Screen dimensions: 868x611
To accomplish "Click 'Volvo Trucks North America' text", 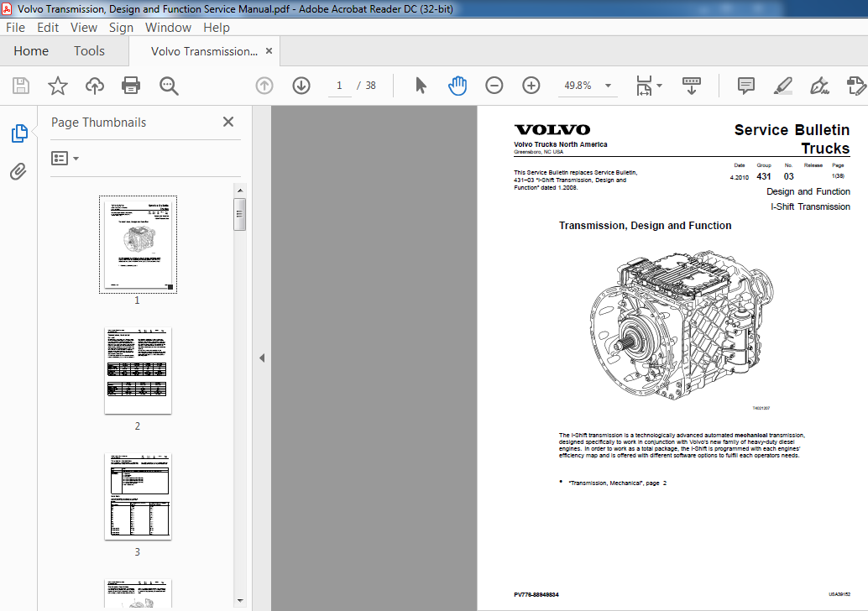I will pyautogui.click(x=560, y=144).
